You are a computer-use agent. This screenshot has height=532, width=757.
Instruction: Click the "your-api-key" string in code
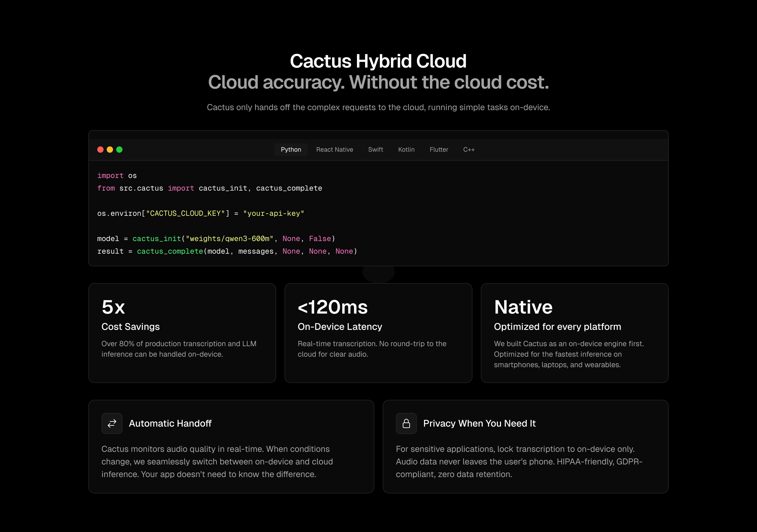tap(274, 214)
